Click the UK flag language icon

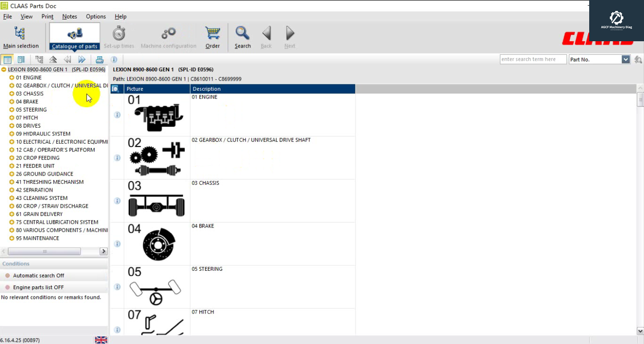tap(101, 340)
